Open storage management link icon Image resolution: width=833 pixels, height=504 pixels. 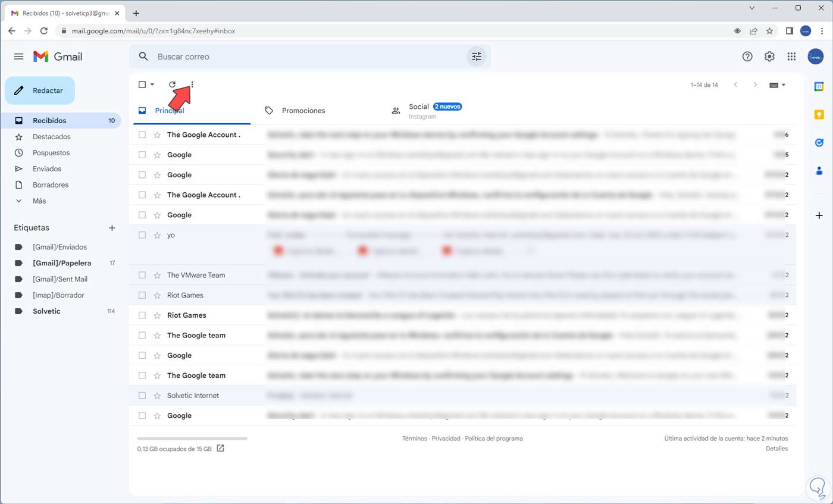click(x=220, y=448)
